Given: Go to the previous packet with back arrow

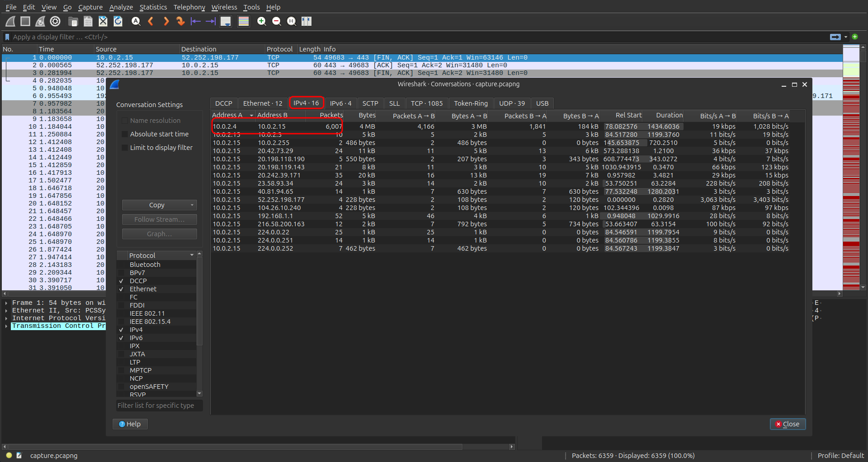Looking at the screenshot, I should tap(151, 21).
